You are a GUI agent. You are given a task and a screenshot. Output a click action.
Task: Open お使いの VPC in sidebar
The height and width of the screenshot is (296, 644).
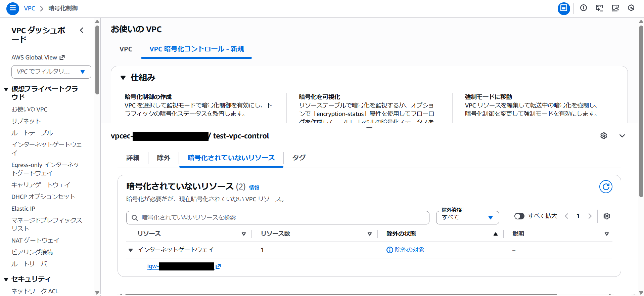30,110
